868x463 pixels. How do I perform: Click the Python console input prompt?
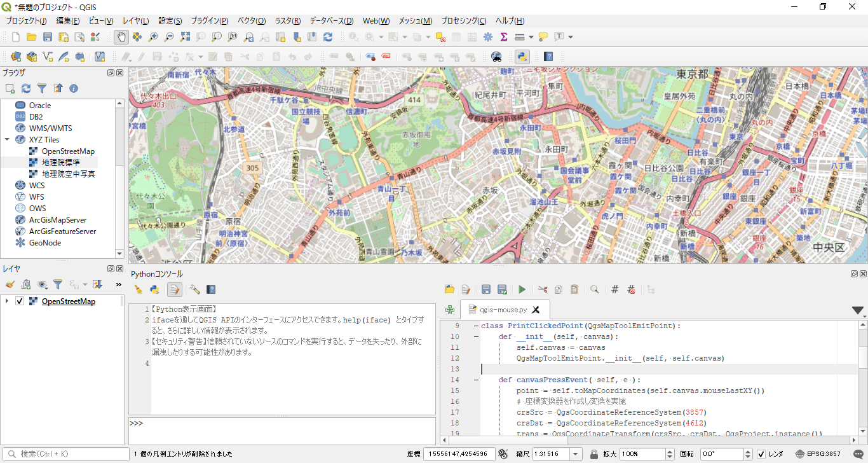coord(281,431)
